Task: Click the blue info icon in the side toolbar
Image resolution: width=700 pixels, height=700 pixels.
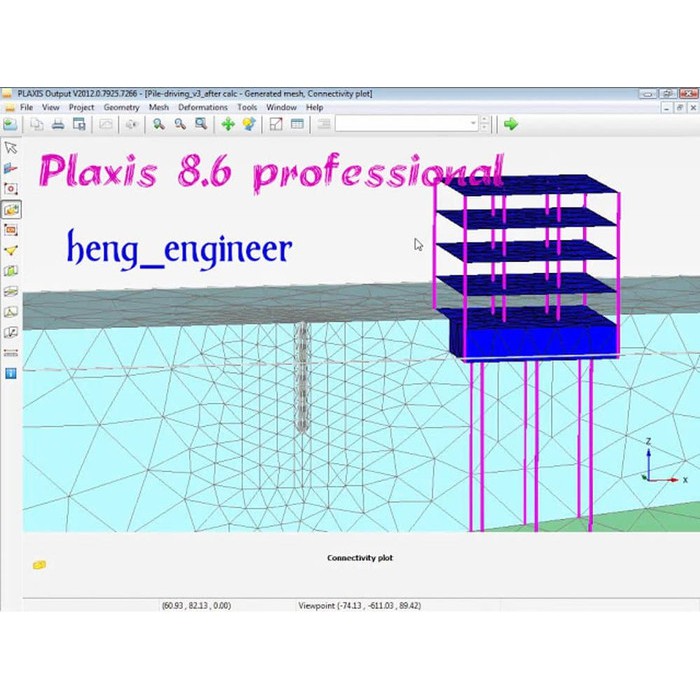Action: 11,373
